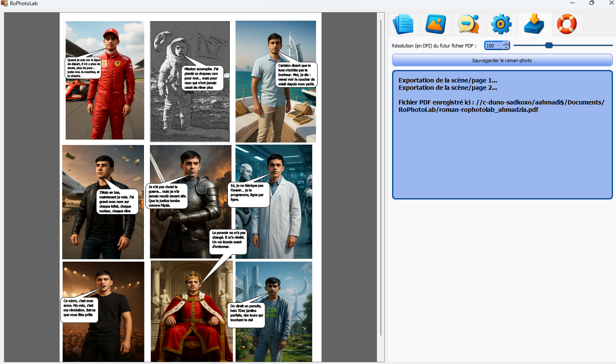
Task: Open the pages tab with document stack icon
Action: pos(403,24)
